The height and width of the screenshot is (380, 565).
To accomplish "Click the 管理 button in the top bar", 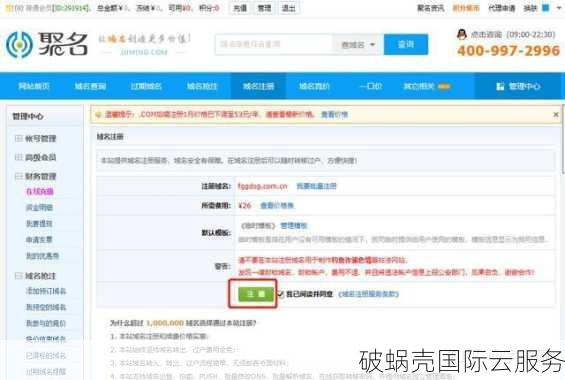I will tap(264, 8).
